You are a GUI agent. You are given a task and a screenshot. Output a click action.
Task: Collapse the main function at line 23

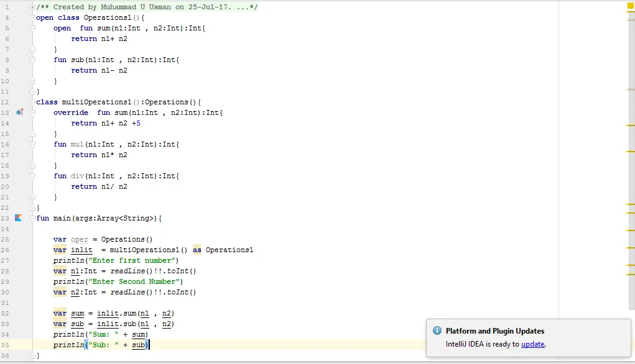[x=32, y=218]
